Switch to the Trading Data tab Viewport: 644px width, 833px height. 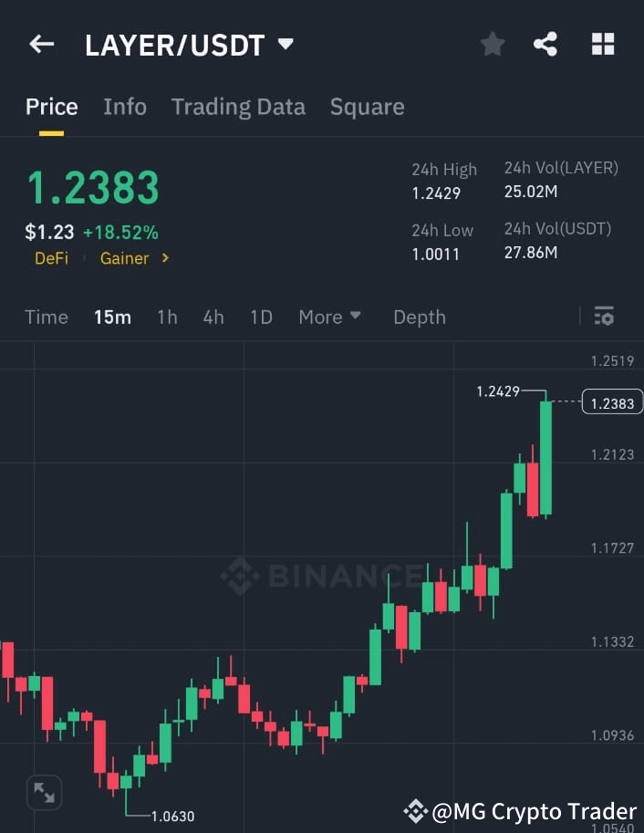pos(238,107)
